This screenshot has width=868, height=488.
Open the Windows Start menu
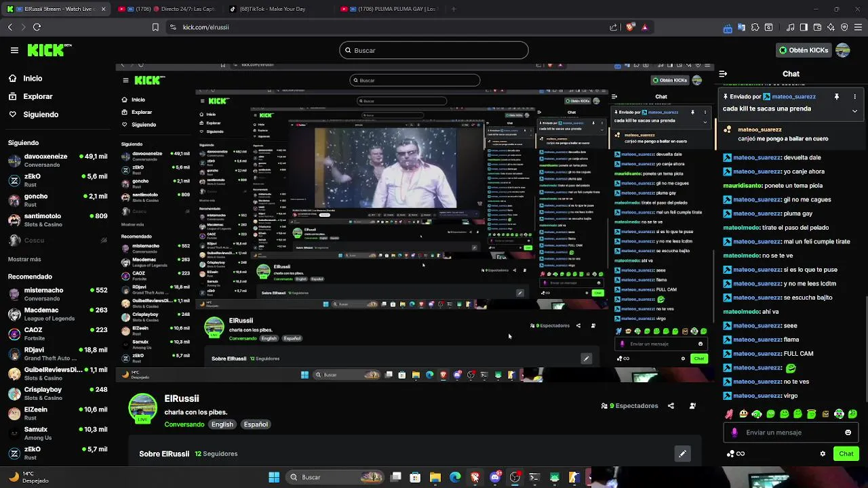tap(274, 477)
